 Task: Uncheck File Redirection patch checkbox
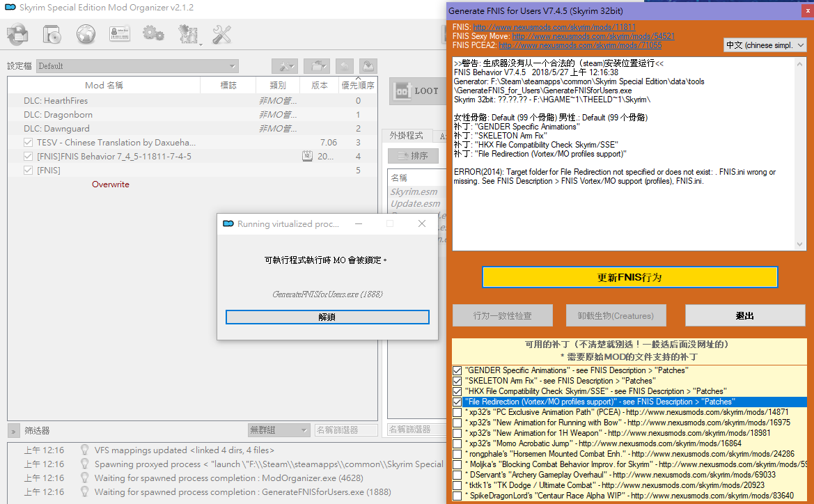457,402
